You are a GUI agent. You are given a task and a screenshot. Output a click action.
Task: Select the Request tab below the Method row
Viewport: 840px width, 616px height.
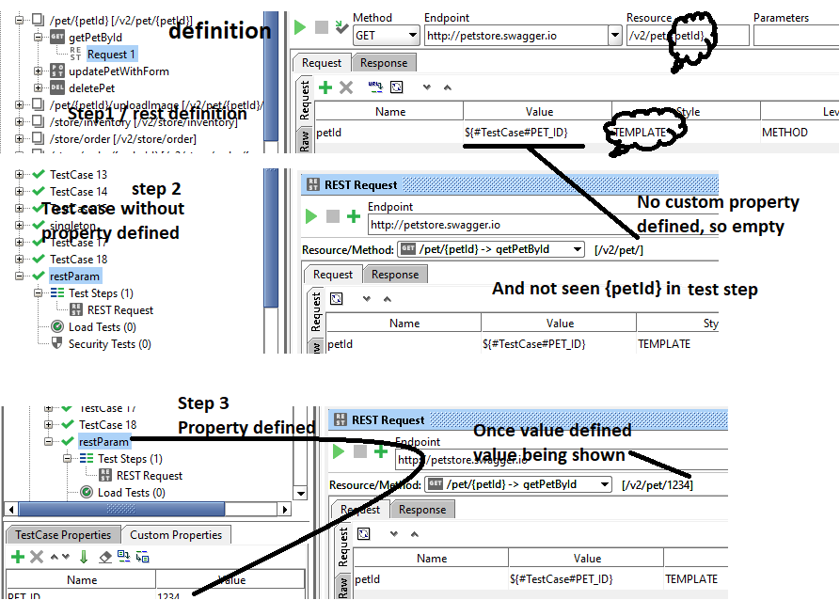click(322, 63)
